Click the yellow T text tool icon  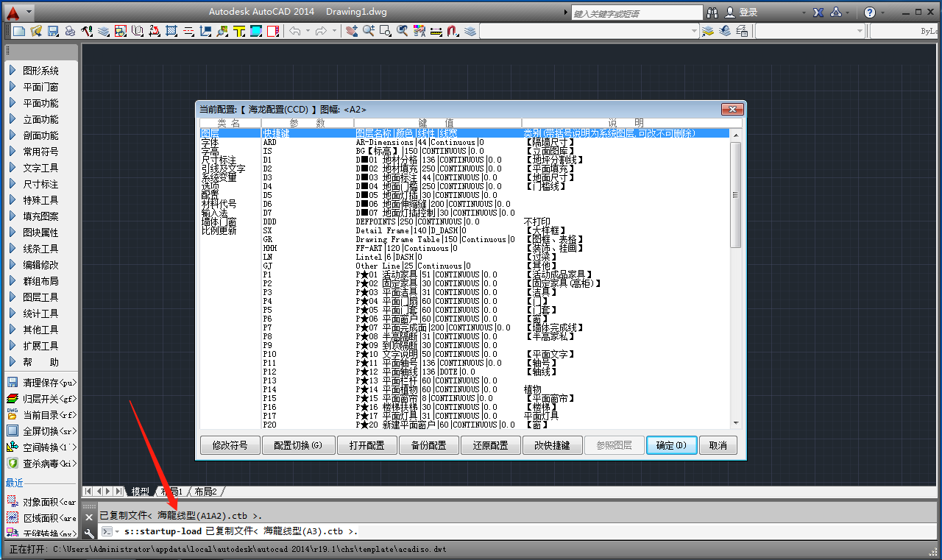[x=239, y=31]
